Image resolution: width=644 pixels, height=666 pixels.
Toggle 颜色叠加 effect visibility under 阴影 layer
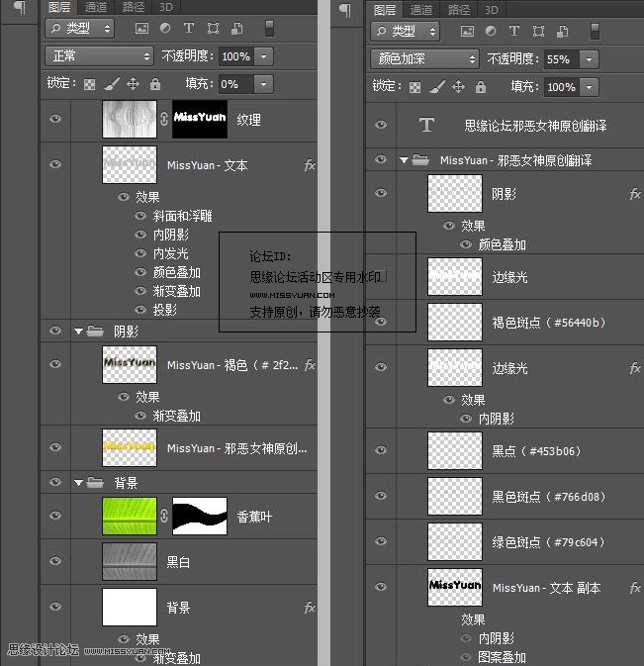[466, 244]
